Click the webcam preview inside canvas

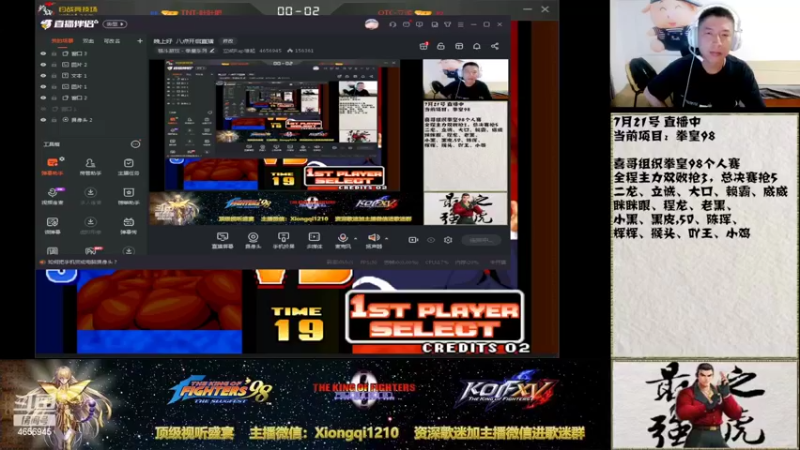[465, 79]
